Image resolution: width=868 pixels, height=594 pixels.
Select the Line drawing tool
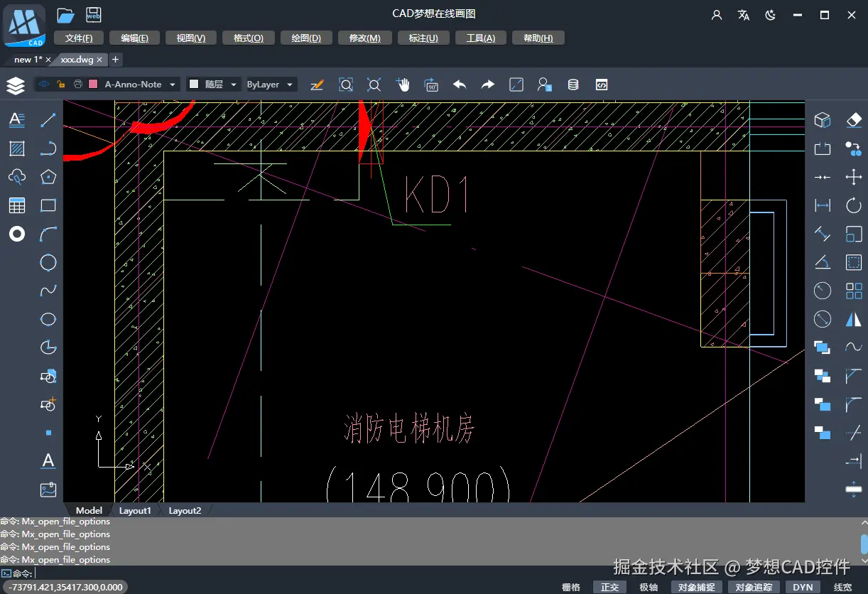(x=48, y=119)
